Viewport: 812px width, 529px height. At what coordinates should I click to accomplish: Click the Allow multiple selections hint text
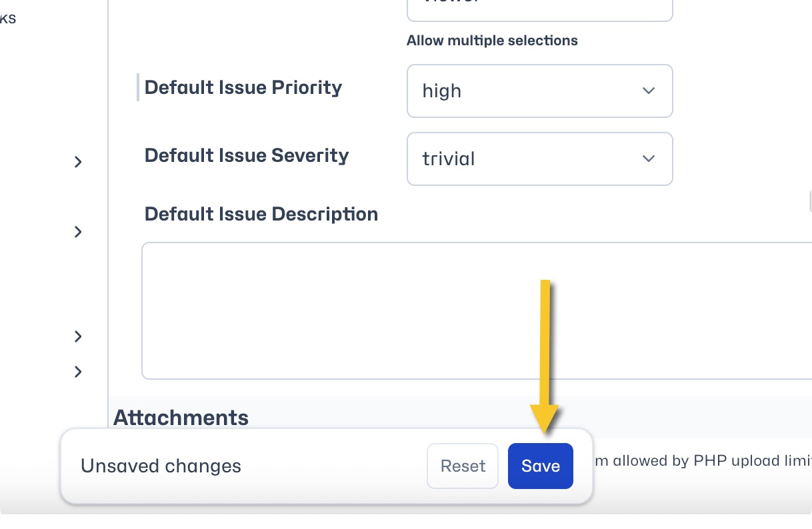click(x=492, y=41)
